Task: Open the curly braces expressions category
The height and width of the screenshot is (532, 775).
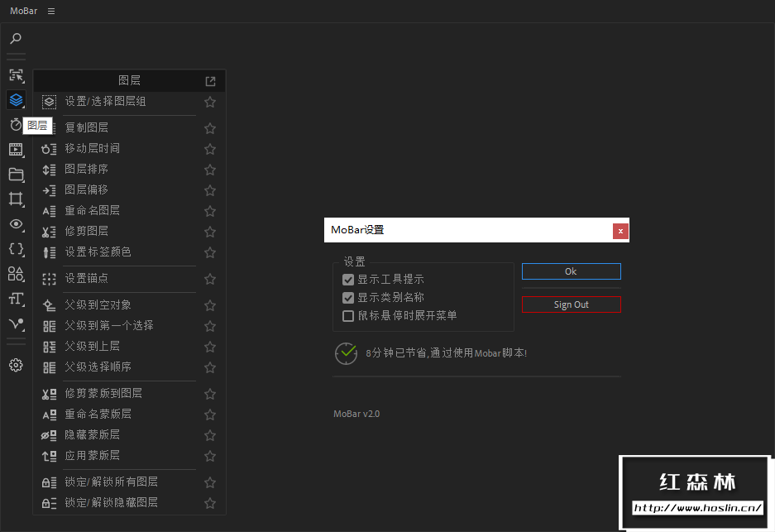Action: [16, 249]
